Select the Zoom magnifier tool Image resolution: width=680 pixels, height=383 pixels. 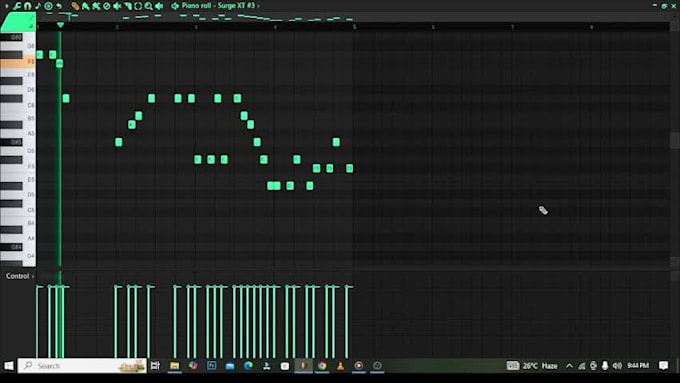(x=149, y=6)
